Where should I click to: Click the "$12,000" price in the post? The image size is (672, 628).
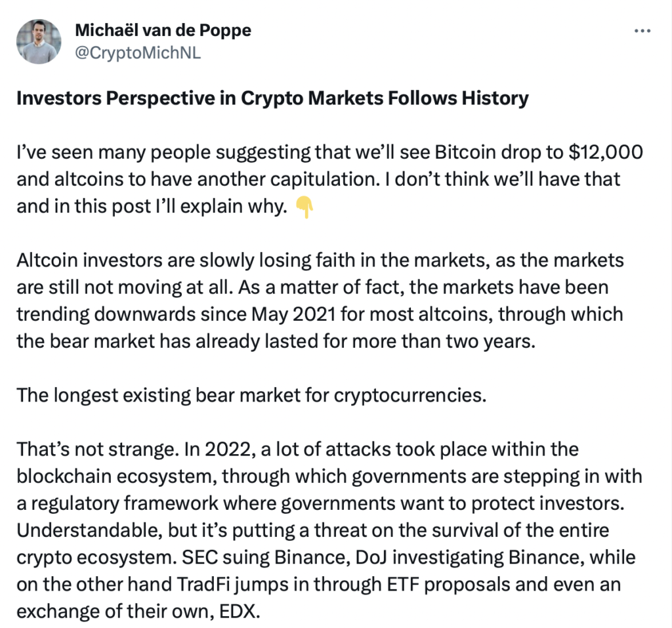click(x=602, y=154)
